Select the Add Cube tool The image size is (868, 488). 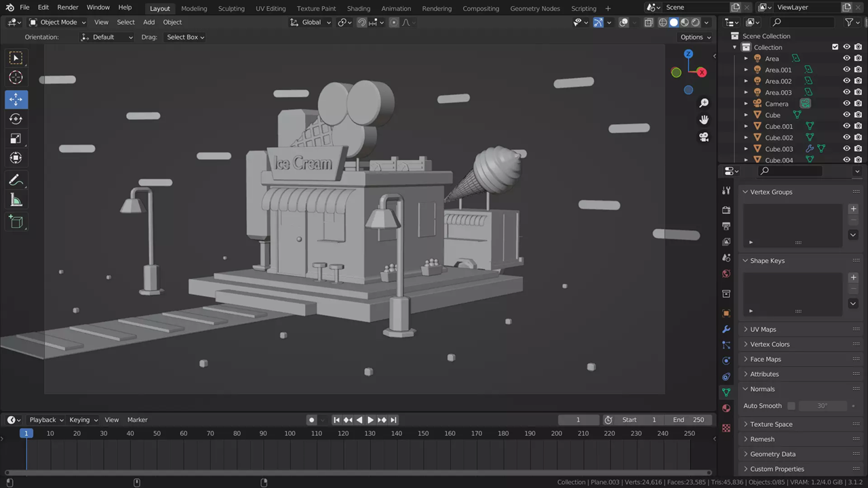pos(16,222)
